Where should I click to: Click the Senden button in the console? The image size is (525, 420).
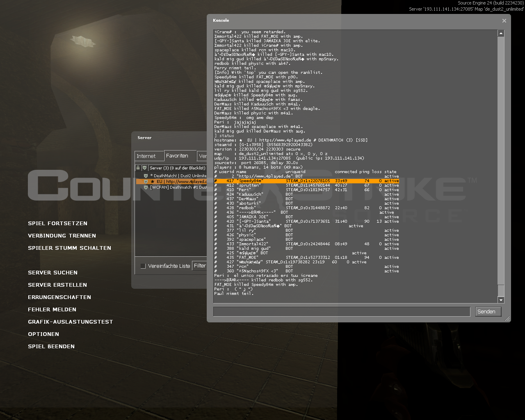(x=488, y=312)
